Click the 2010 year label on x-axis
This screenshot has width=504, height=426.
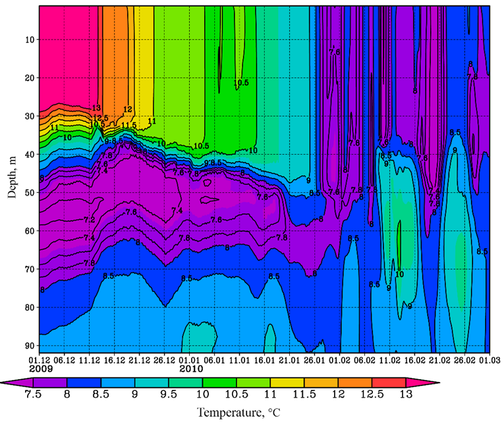pyautogui.click(x=190, y=369)
